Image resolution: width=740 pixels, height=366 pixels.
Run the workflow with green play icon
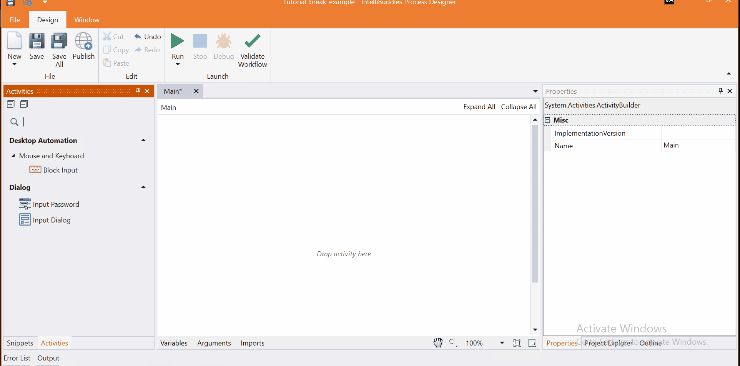pos(177,41)
